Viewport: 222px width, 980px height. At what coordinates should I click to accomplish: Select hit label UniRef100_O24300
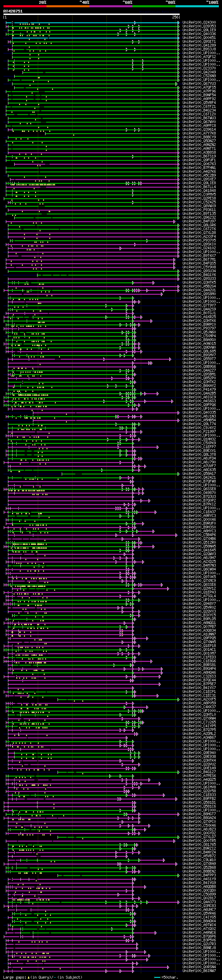pyautogui.click(x=199, y=23)
